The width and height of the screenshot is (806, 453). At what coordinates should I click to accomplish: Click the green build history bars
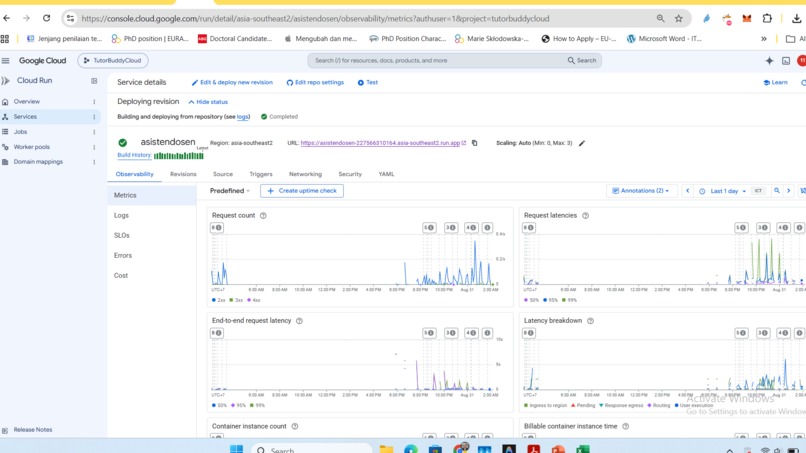coord(178,156)
